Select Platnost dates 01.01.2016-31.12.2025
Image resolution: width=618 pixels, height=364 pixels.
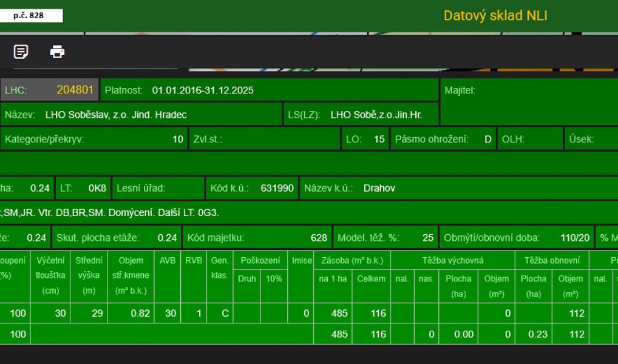(x=203, y=90)
